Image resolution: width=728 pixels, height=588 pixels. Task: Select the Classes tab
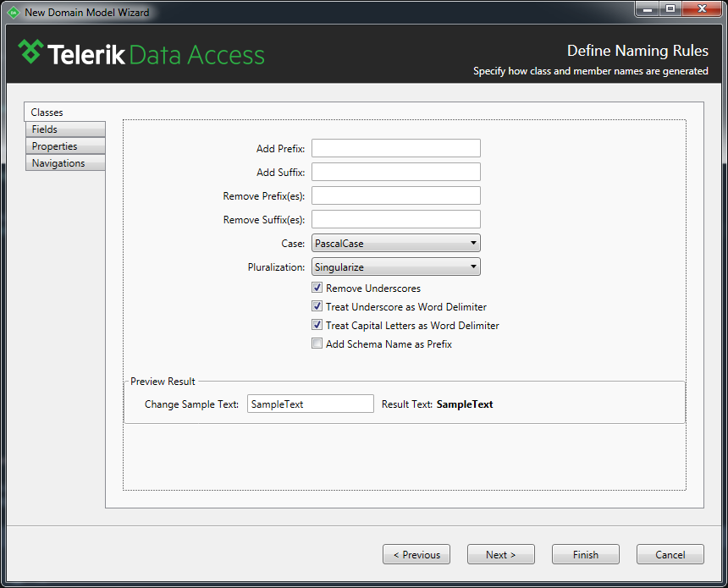click(65, 112)
